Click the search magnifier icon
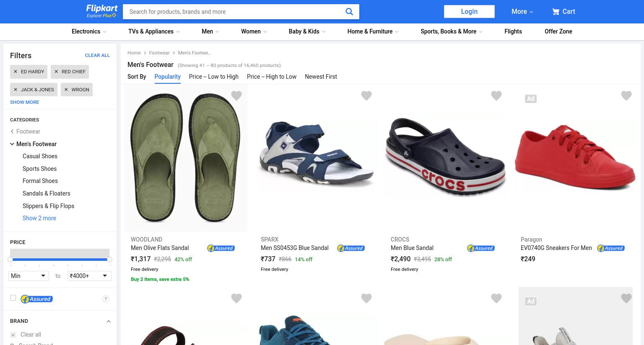Screen dimensions: 644x345 pyautogui.click(x=349, y=12)
